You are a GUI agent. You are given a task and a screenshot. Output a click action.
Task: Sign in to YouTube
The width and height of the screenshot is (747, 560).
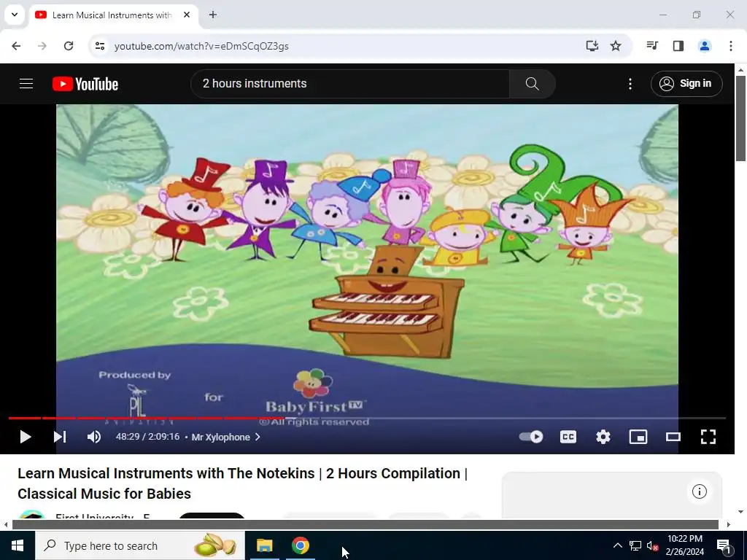click(686, 84)
